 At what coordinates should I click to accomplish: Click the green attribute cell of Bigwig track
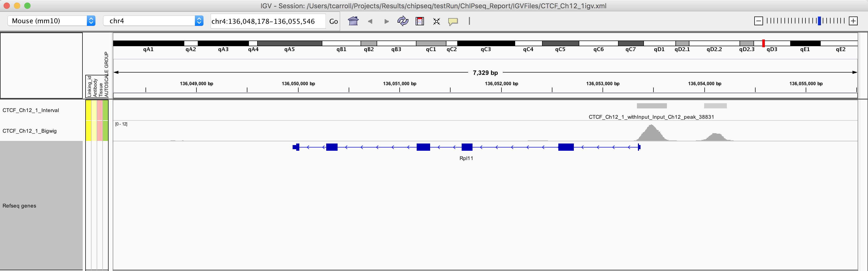[105, 131]
